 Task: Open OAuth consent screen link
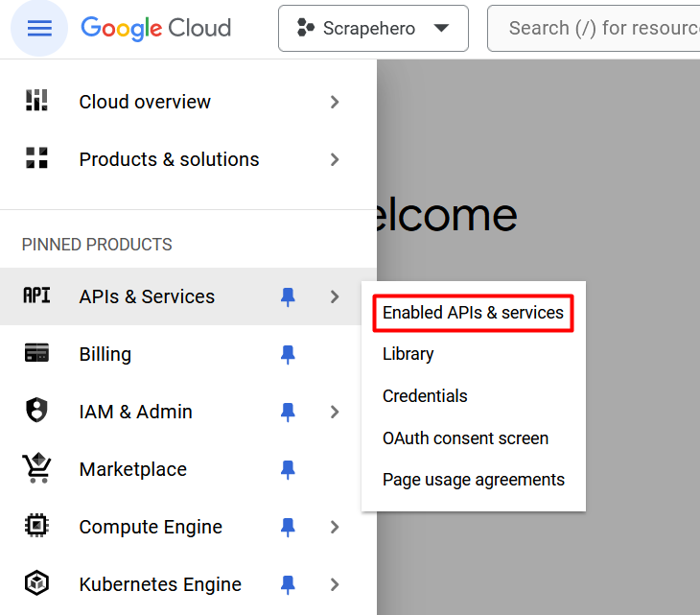pyautogui.click(x=466, y=438)
